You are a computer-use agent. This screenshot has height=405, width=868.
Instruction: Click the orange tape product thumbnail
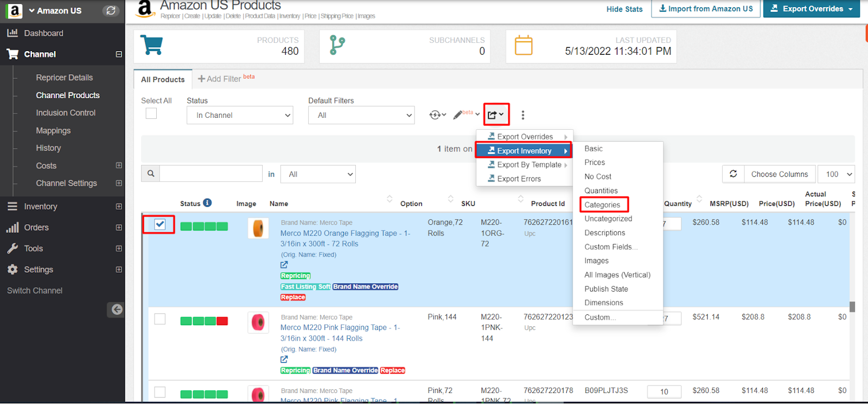[258, 228]
